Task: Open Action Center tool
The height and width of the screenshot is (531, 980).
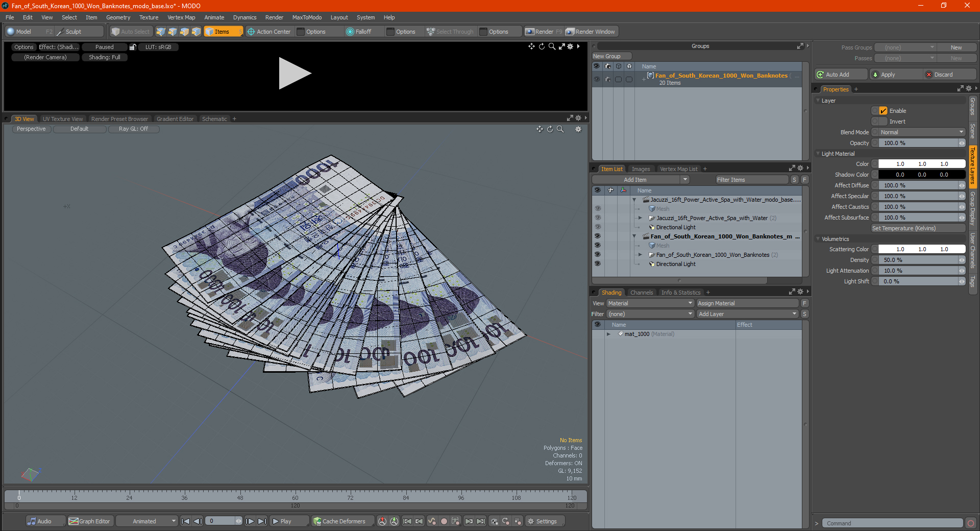Action: (269, 32)
